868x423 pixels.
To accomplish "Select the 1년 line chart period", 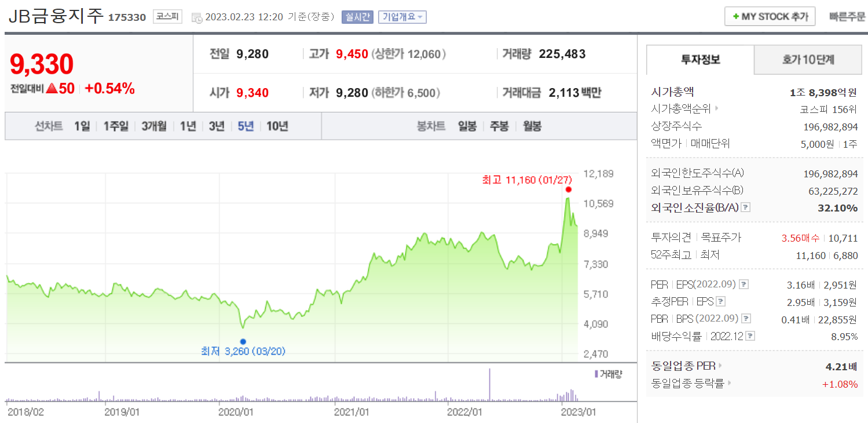I will click(x=188, y=126).
